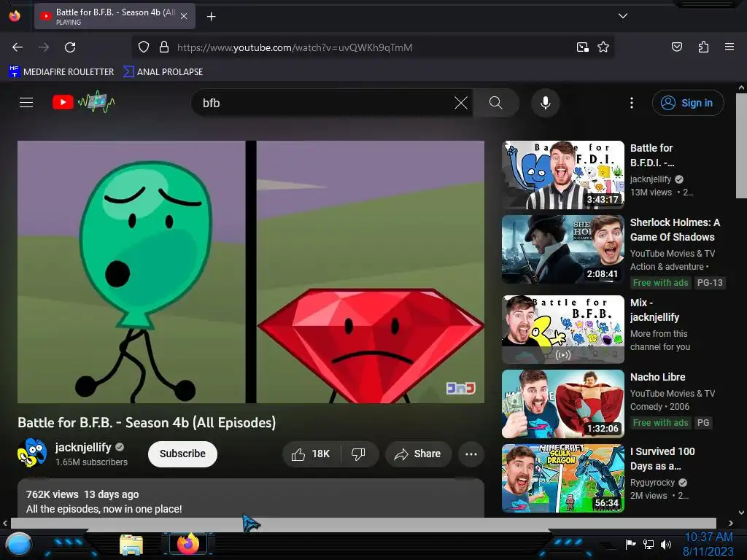The image size is (747, 560).
Task: Click the Sign in button
Action: 688,103
